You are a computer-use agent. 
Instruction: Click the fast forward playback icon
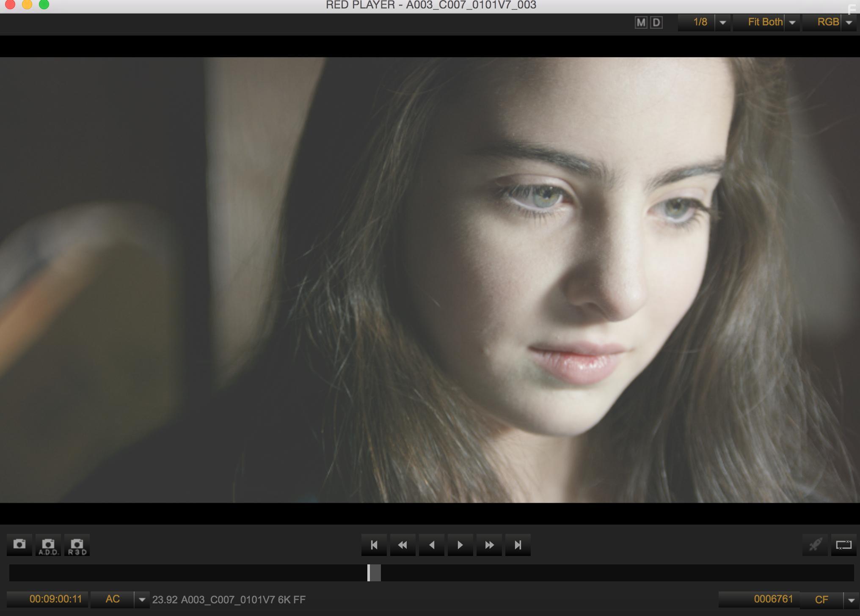click(489, 545)
